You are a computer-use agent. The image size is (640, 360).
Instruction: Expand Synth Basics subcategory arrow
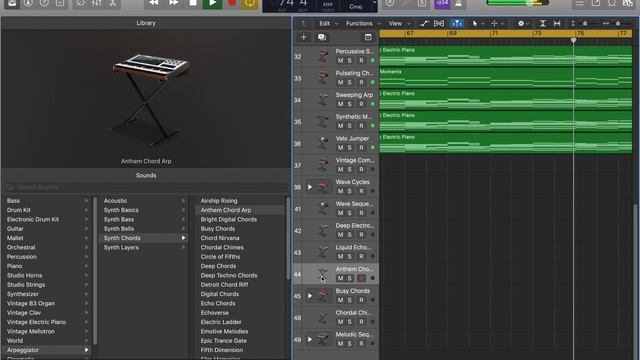183,210
